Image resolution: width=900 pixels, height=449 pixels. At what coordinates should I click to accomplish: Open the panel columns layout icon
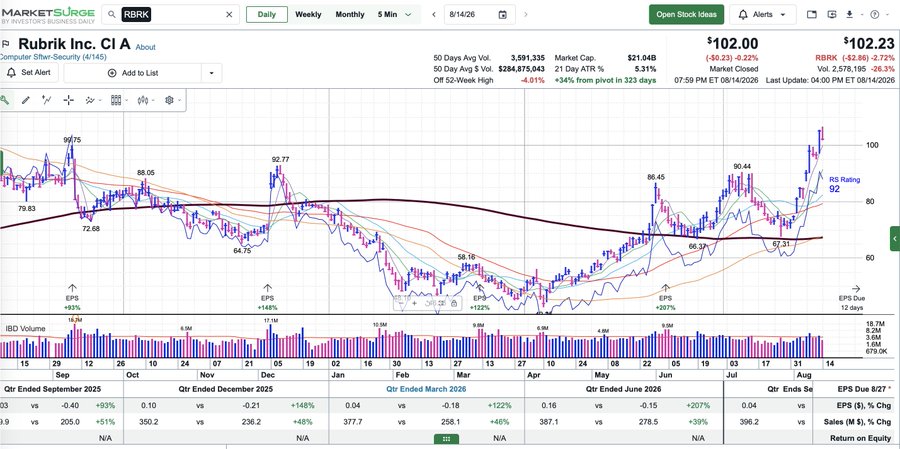[x=115, y=100]
